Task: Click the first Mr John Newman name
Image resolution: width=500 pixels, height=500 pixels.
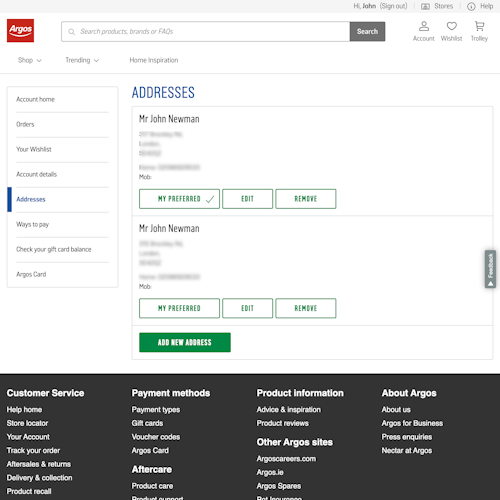Action: 169,119
